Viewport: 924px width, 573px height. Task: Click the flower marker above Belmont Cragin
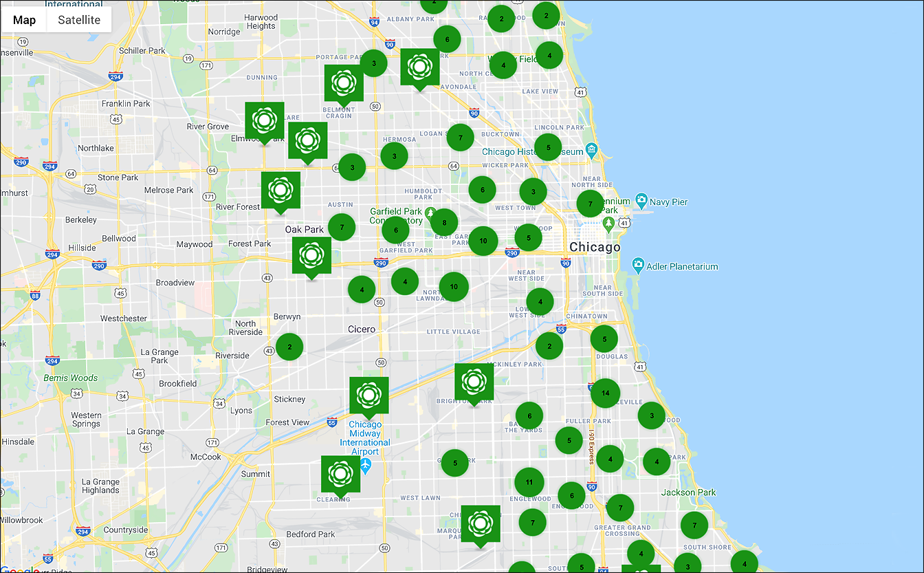coord(344,83)
